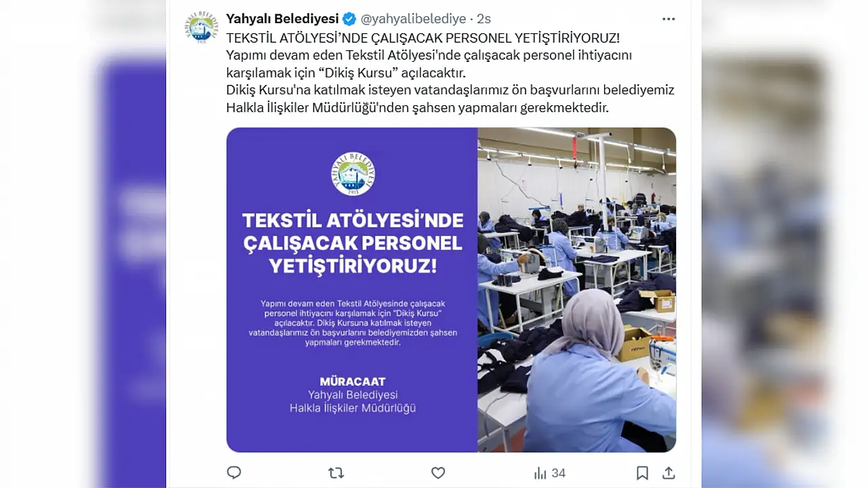Click the 2s timestamp of the tweet
This screenshot has width=868, height=488.
click(484, 19)
